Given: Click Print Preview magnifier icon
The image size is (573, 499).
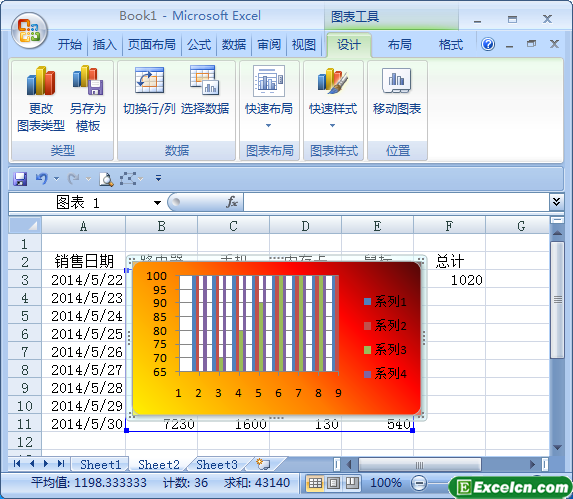Looking at the screenshot, I should coord(106,179).
